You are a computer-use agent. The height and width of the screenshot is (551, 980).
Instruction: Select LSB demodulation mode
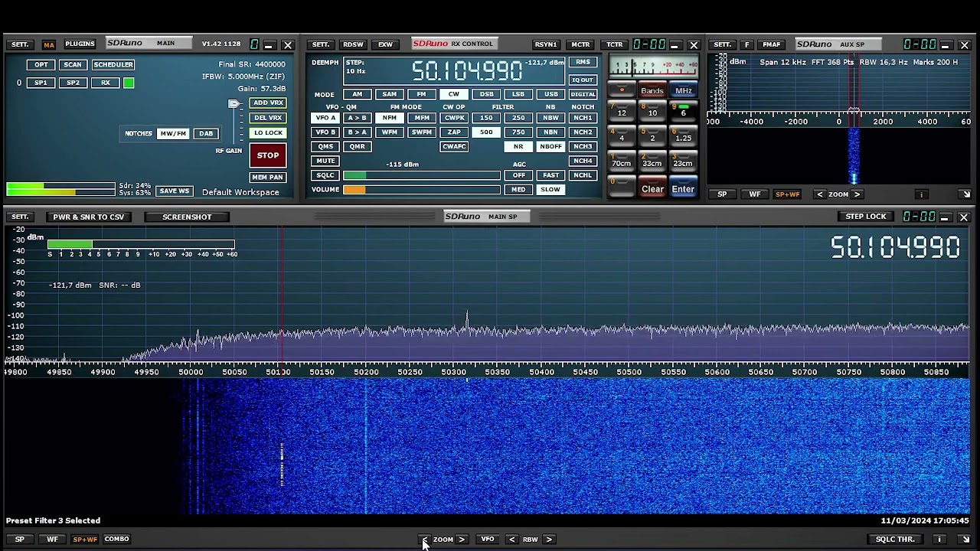point(518,94)
